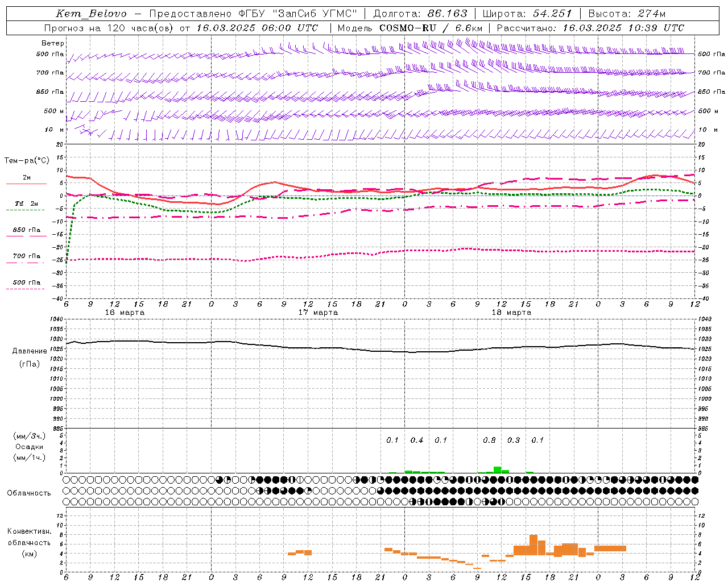The width and height of the screenshot is (728, 582).
Task: Select the 0.3 precipitation value
Action: [514, 440]
